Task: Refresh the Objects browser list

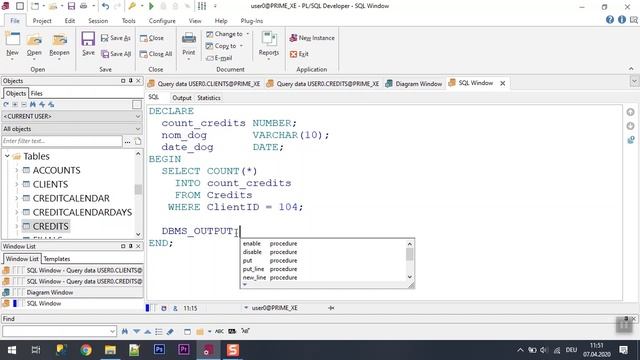Action: (6, 105)
